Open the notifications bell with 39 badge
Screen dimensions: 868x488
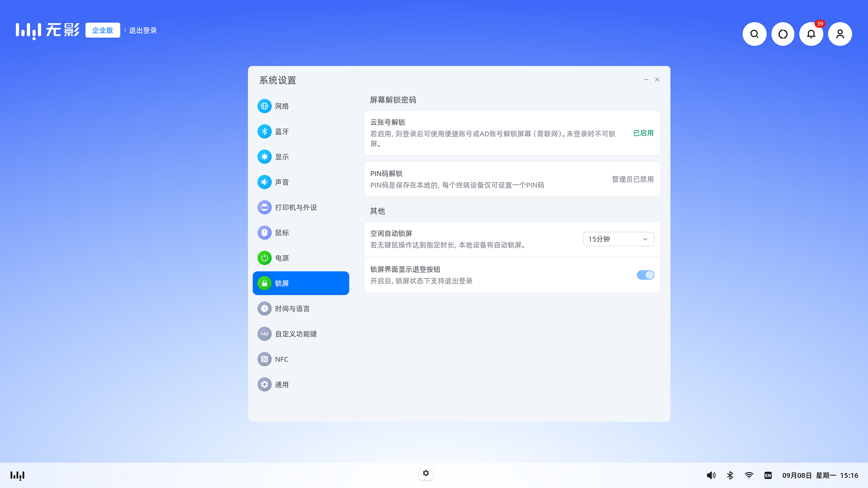[x=811, y=34]
